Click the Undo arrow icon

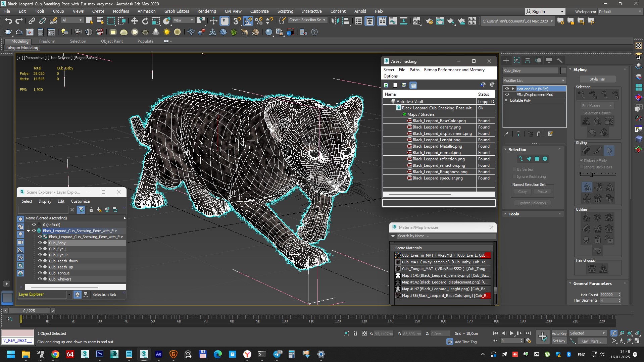click(8, 21)
